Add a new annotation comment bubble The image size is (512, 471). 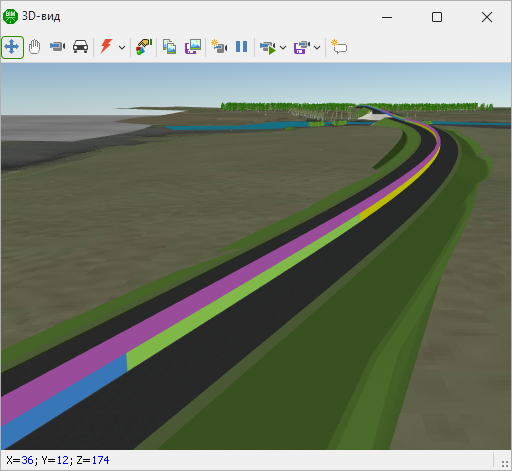click(339, 47)
